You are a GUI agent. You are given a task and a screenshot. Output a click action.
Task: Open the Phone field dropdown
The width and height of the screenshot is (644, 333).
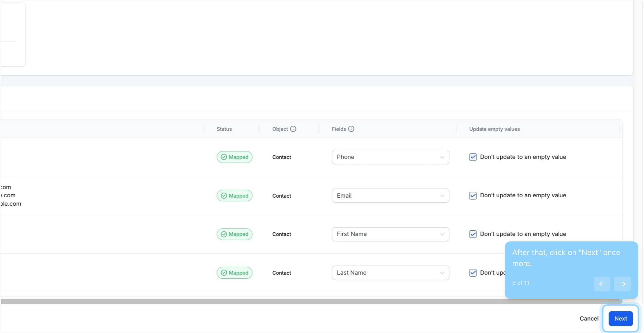click(x=390, y=157)
